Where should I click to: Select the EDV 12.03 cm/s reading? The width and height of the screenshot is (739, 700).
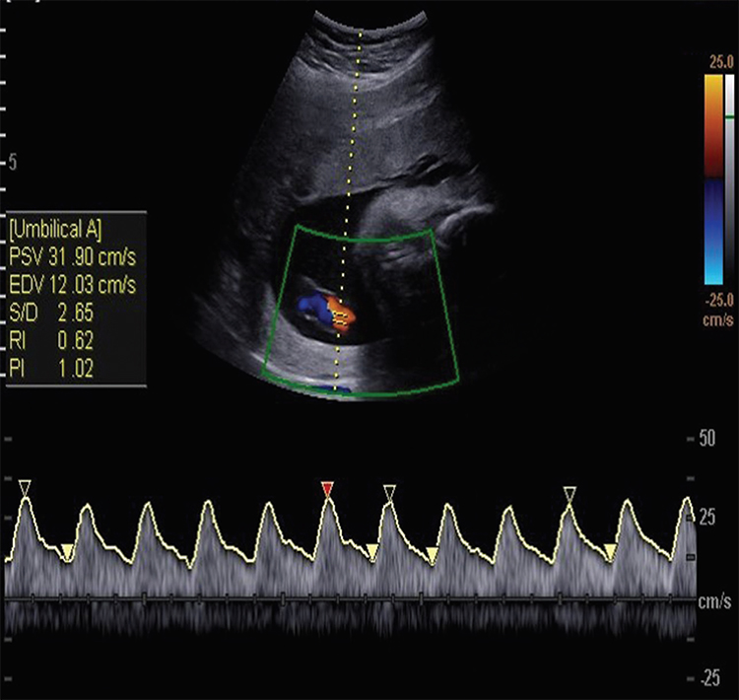[x=72, y=285]
